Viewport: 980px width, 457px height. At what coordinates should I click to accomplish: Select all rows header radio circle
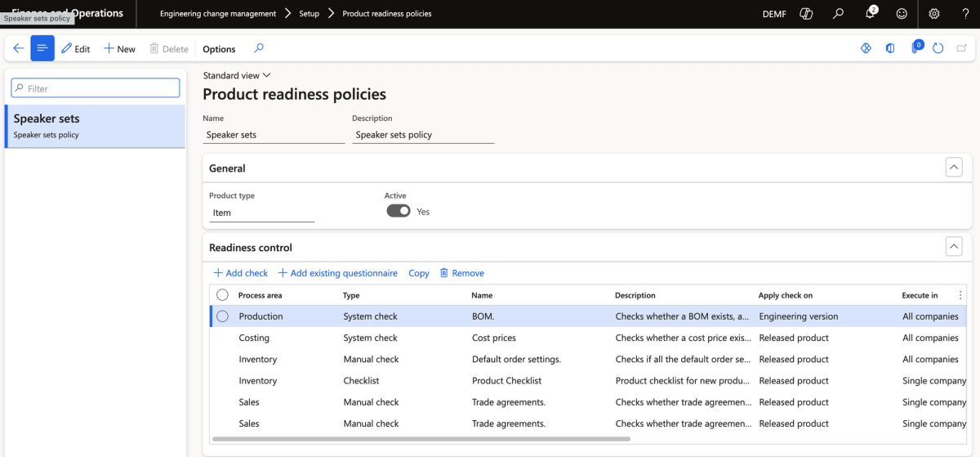point(222,295)
